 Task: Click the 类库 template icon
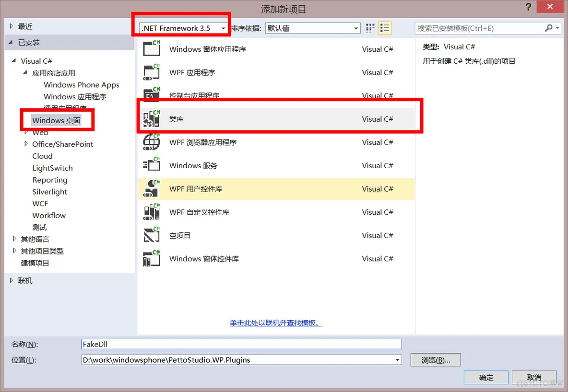click(152, 119)
